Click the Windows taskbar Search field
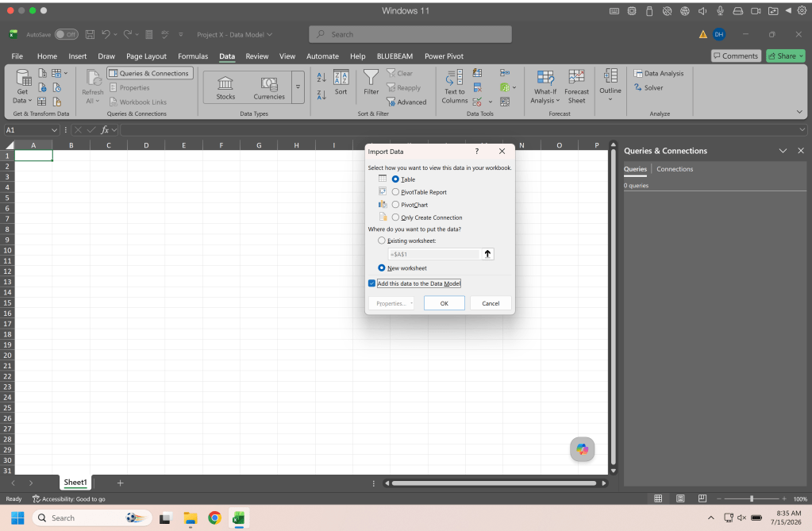 pyautogui.click(x=92, y=518)
